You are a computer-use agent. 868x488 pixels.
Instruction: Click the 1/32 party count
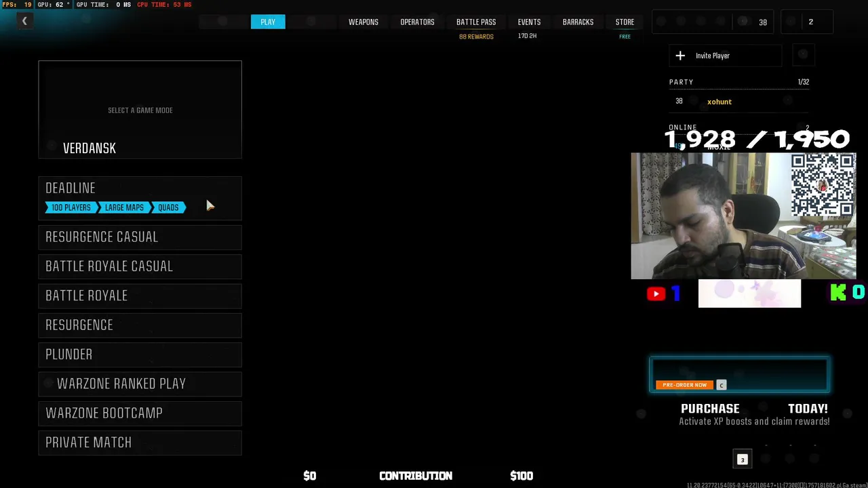804,82
